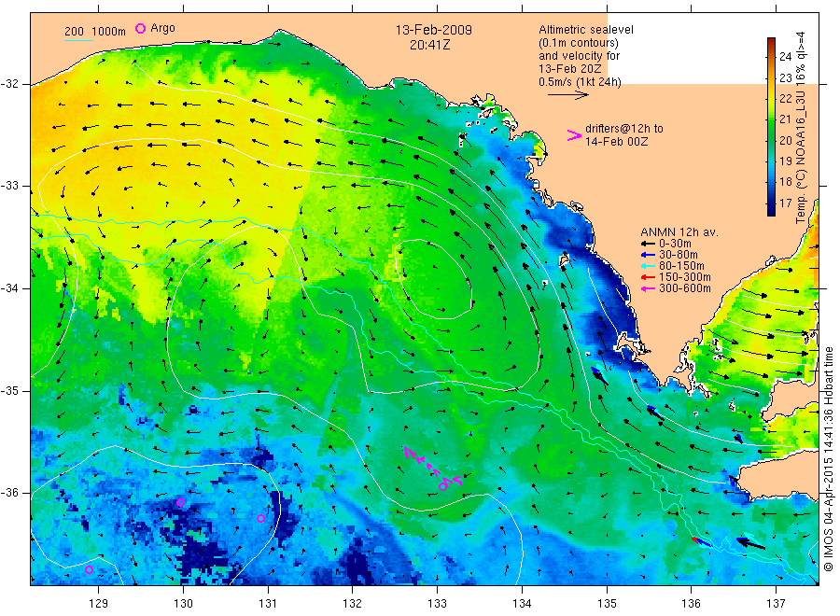840x616 pixels.
Task: Click the 131 longitude axis label
Action: coord(268,604)
